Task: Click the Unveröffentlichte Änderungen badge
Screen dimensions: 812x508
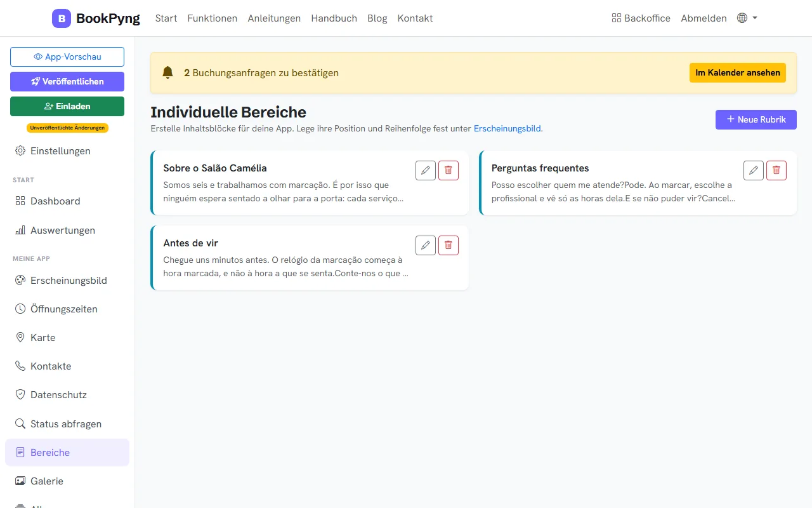Action: pos(67,128)
